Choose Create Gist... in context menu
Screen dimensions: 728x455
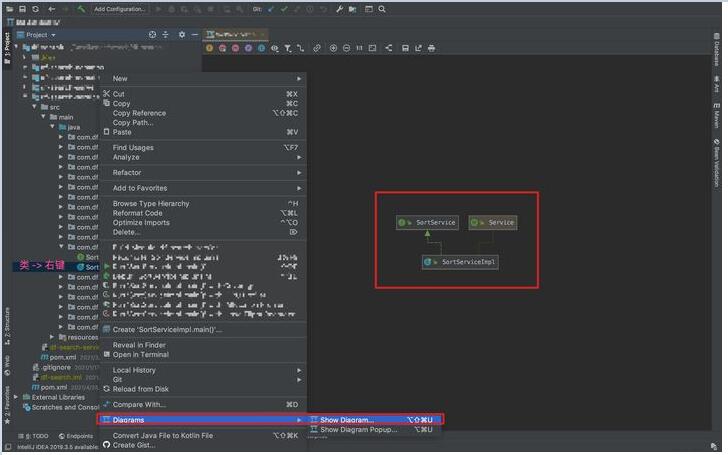(x=203, y=445)
